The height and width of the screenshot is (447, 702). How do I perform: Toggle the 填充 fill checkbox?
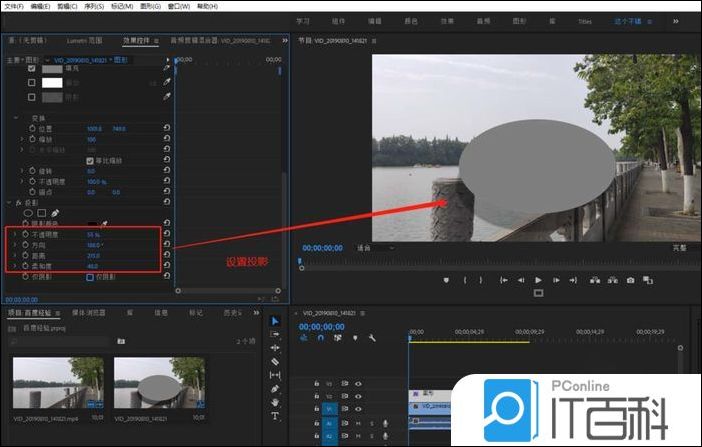click(32, 69)
